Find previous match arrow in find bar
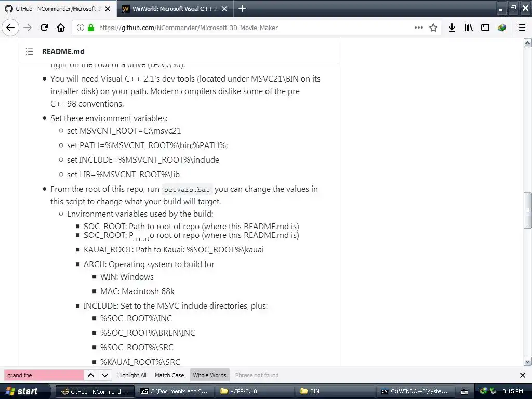This screenshot has height=399, width=532. [91, 375]
